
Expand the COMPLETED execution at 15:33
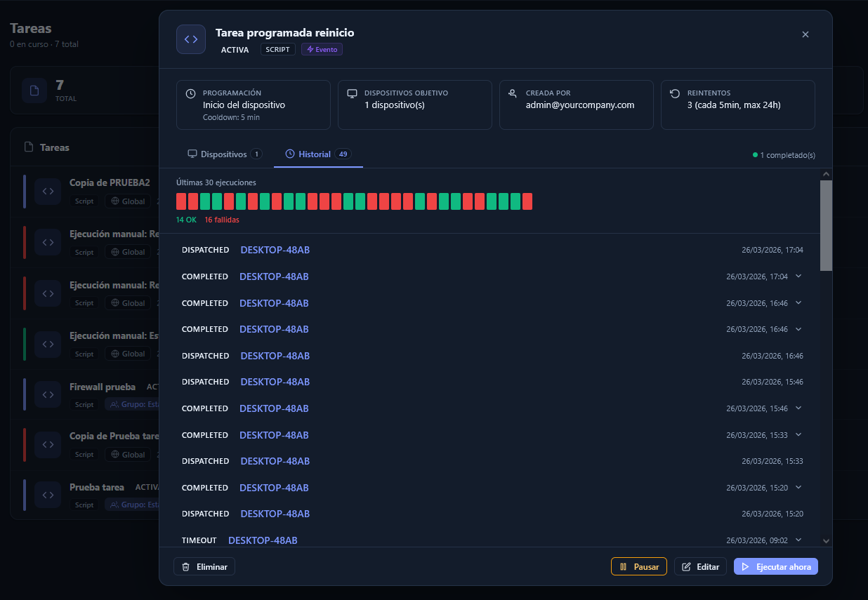coord(798,435)
